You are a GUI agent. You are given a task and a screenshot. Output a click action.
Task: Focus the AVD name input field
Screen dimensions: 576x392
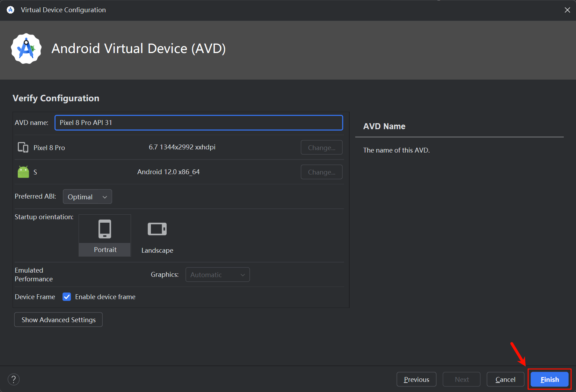(199, 123)
